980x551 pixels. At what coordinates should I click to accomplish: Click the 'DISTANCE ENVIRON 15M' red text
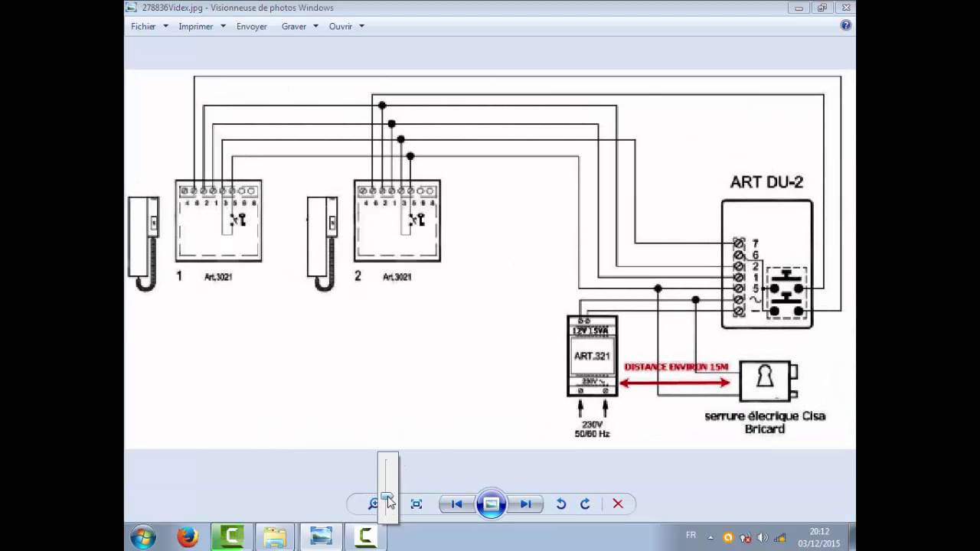[x=676, y=367]
